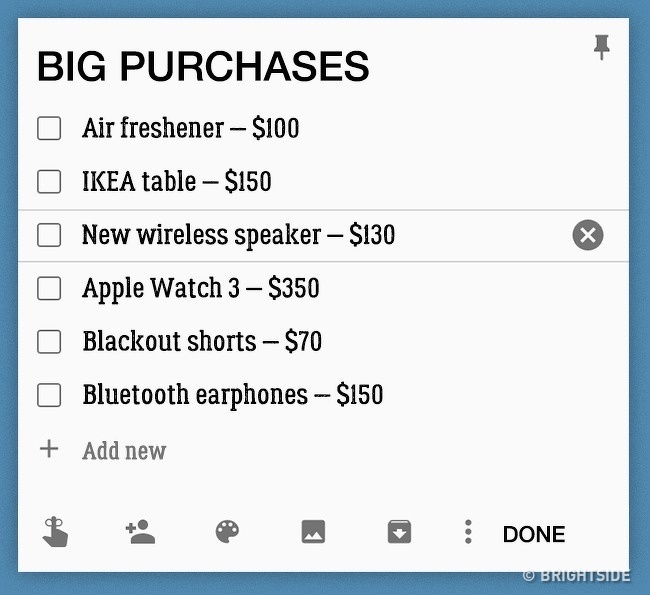Select the Bluetooth earphones item text

pyautogui.click(x=233, y=395)
